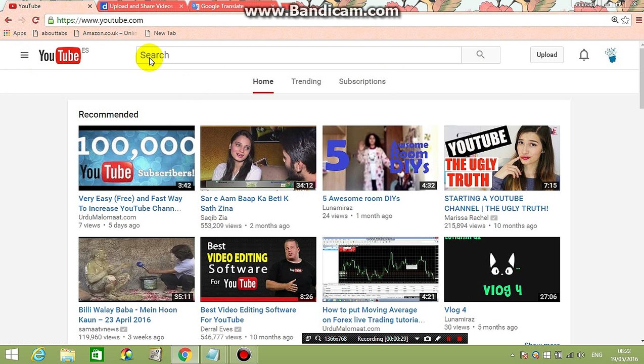Viewport: 644px width, 364px height.
Task: Bookmark this page with the star
Action: point(625,20)
